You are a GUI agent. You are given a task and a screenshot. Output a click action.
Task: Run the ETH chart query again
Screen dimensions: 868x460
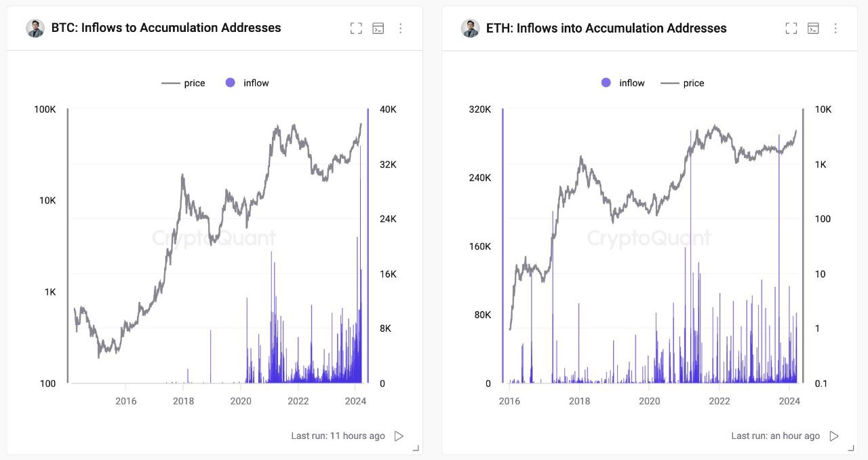click(834, 436)
